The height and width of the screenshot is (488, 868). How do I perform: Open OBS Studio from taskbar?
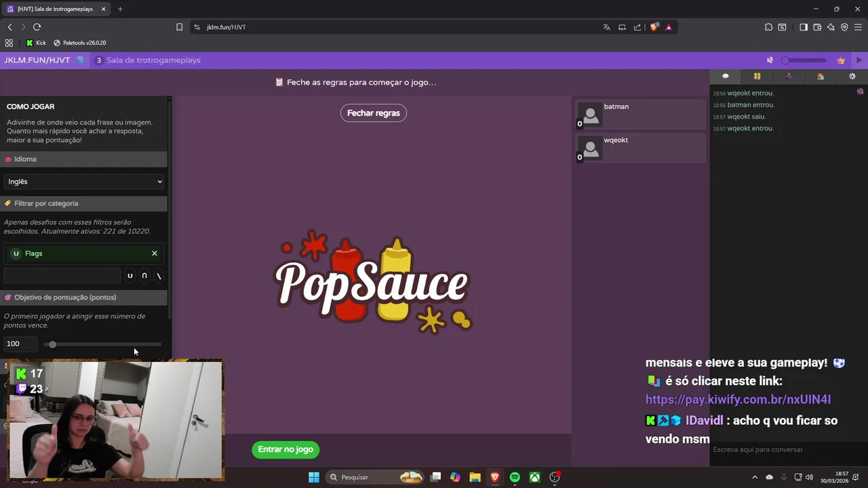[x=555, y=477]
